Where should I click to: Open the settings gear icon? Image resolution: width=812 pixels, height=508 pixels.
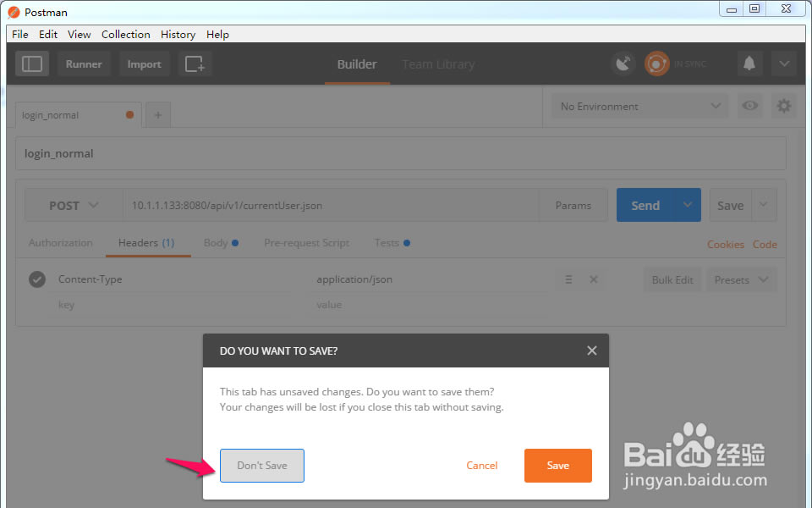click(x=784, y=106)
